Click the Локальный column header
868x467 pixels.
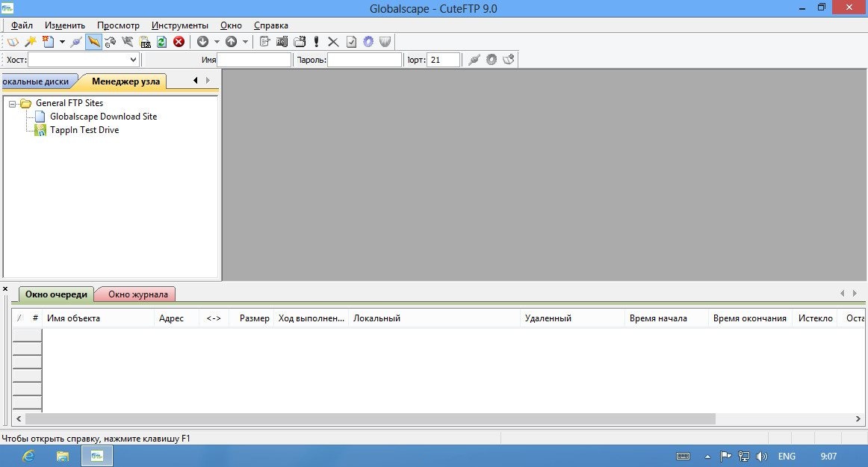point(434,318)
